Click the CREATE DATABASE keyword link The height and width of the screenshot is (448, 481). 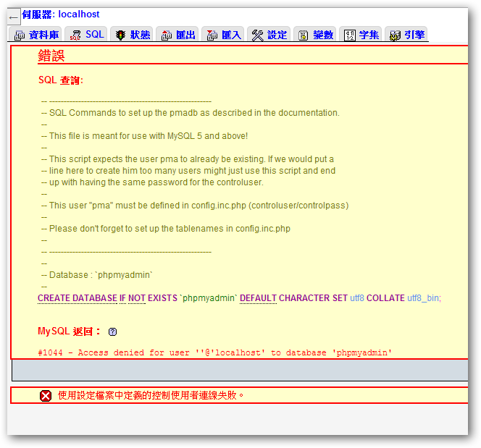(x=78, y=298)
